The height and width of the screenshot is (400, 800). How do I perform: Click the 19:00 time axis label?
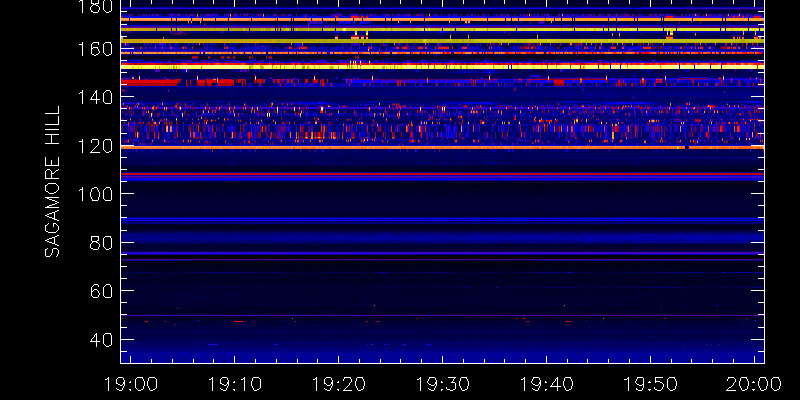[131, 384]
